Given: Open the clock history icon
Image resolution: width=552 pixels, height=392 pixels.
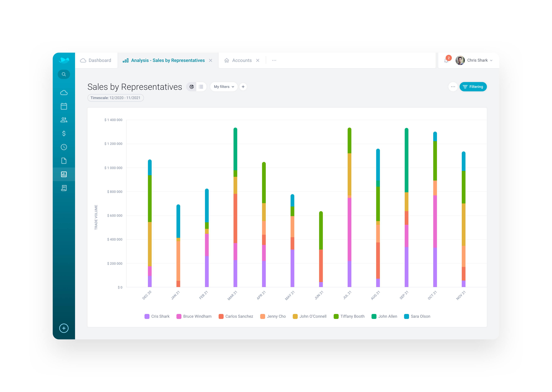Looking at the screenshot, I should (x=64, y=147).
